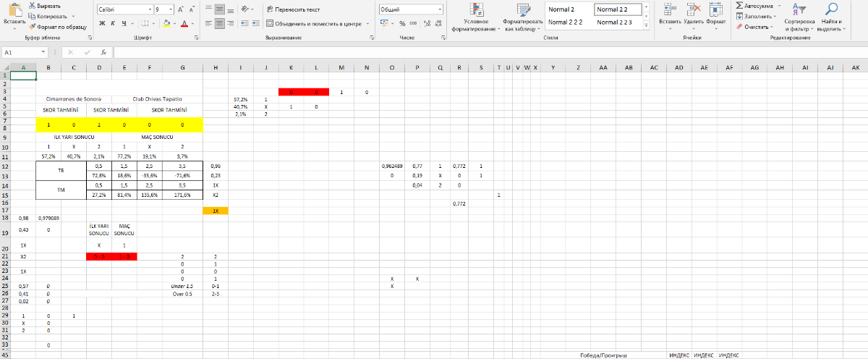Select the Normal 2 2 3 cell style
The height and width of the screenshot is (359, 868).
(615, 22)
